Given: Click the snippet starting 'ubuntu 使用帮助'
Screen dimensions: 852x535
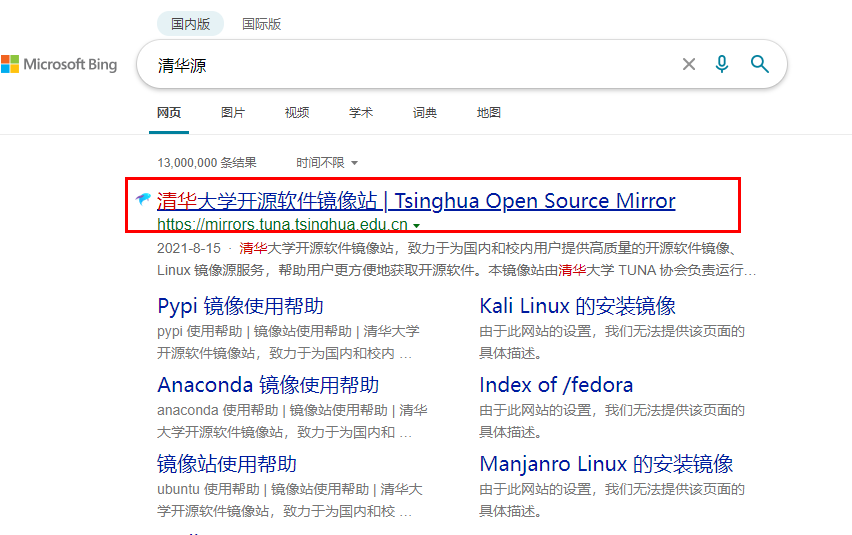Looking at the screenshot, I should click(x=290, y=500).
